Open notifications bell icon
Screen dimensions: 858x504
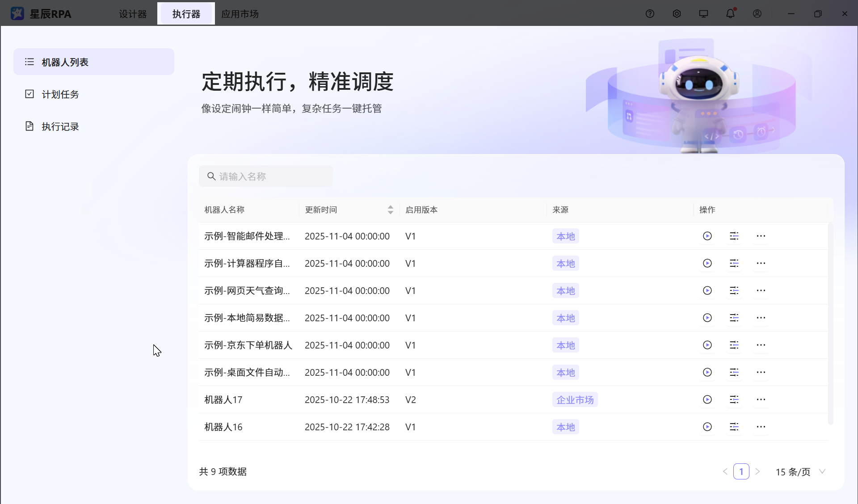click(x=730, y=14)
